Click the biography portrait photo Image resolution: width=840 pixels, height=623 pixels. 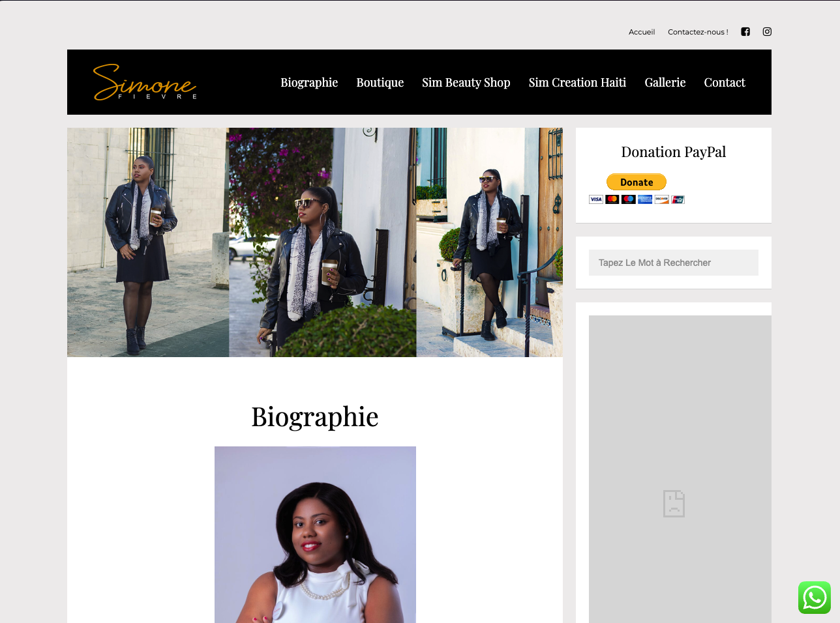[x=315, y=534]
